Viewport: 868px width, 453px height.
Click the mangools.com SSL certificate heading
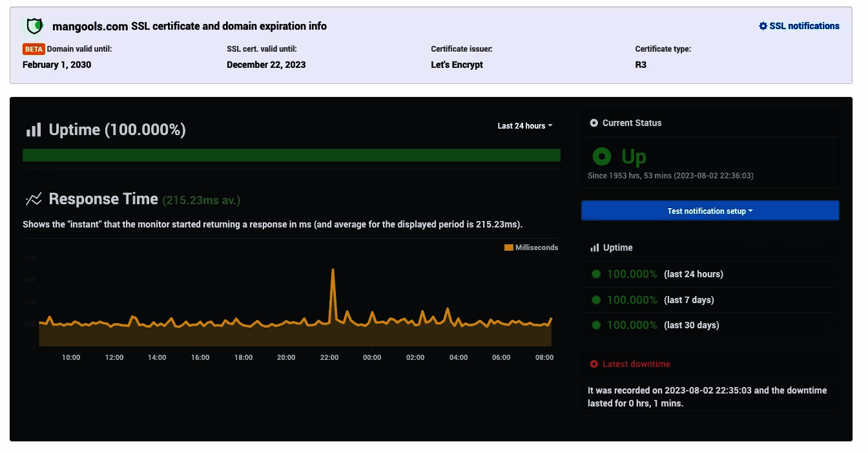click(189, 26)
